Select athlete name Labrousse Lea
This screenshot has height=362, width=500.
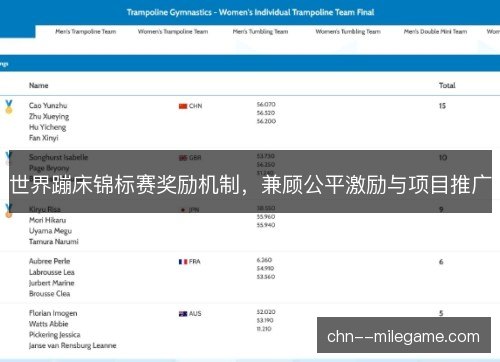[x=52, y=272]
